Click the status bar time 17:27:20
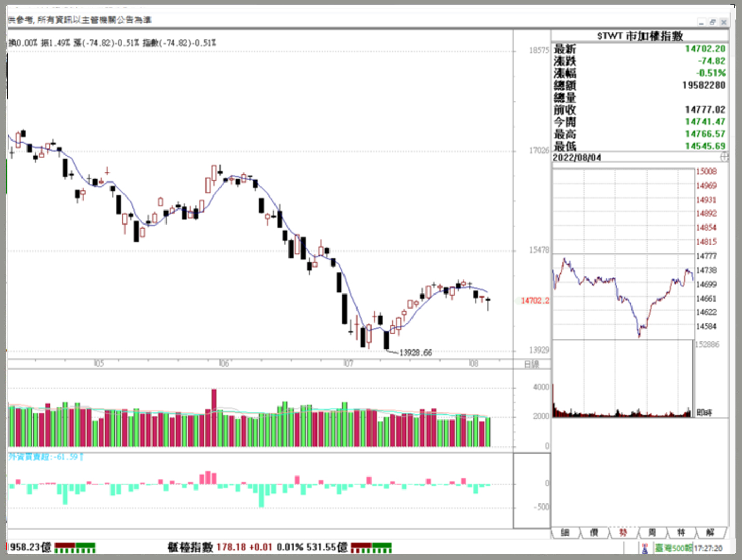Screen dimensions: 742x560 pyautogui.click(x=708, y=548)
